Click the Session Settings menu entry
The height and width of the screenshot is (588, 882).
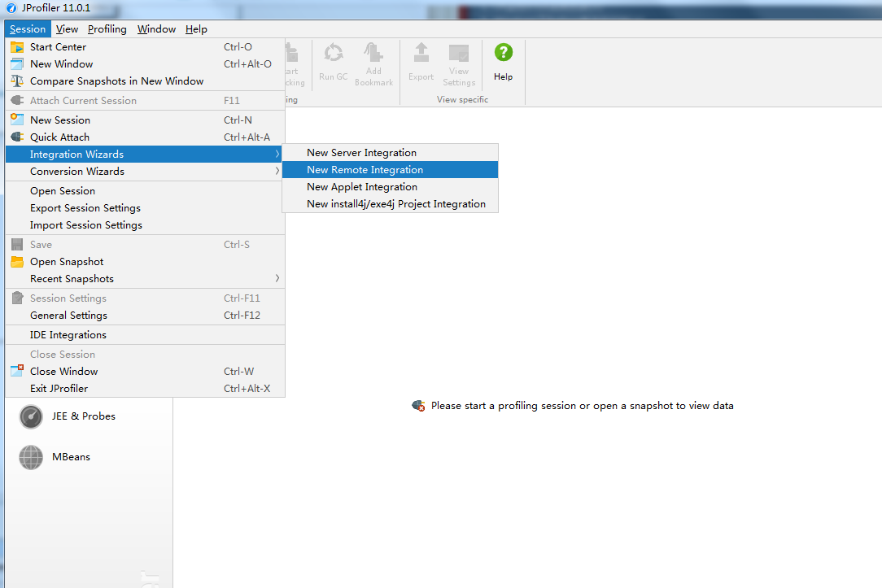145,298
